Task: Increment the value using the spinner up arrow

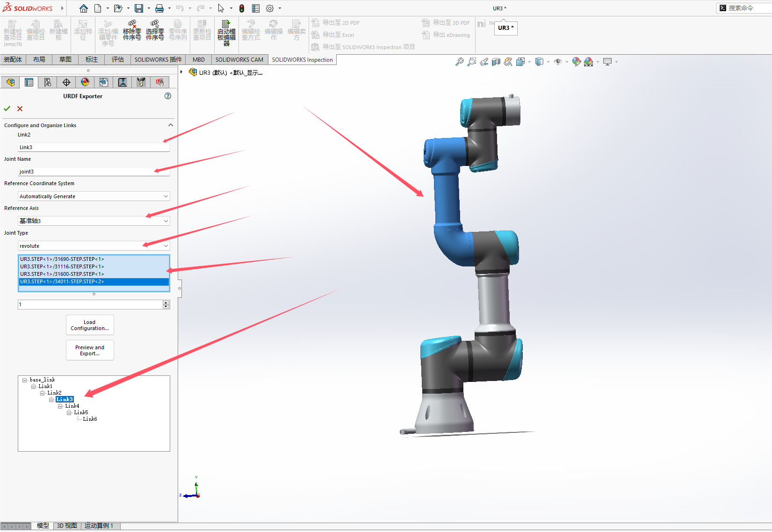Action: (x=166, y=302)
